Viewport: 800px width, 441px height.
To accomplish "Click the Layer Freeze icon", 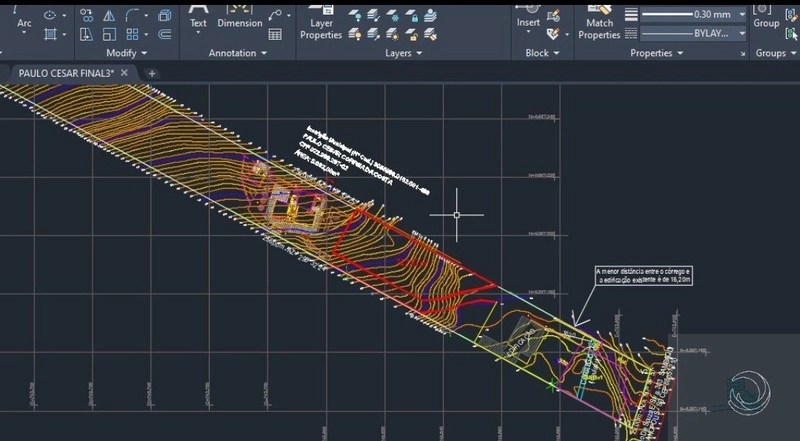I will (x=393, y=16).
